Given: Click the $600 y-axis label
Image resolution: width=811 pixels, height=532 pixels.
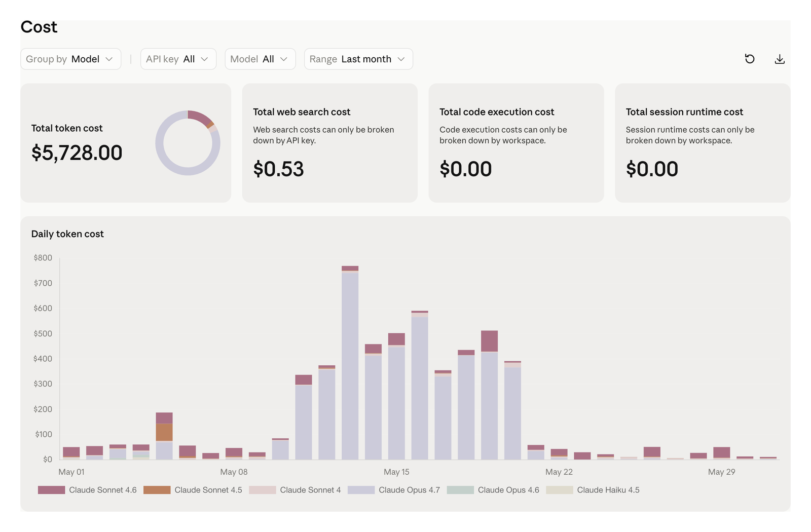Looking at the screenshot, I should tap(43, 308).
